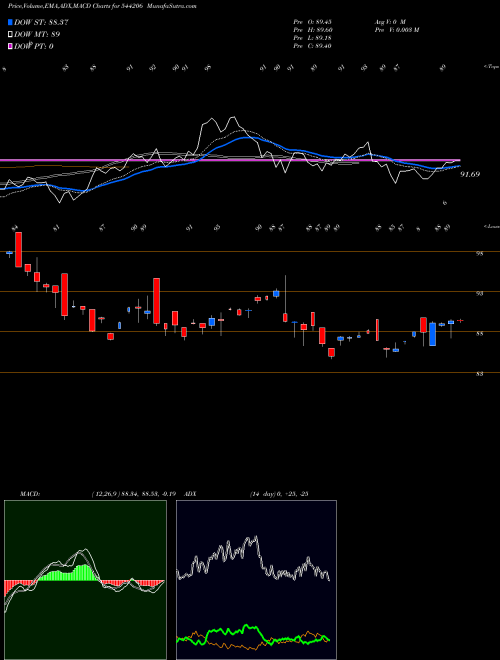Click the 88 price axis label

479,334
